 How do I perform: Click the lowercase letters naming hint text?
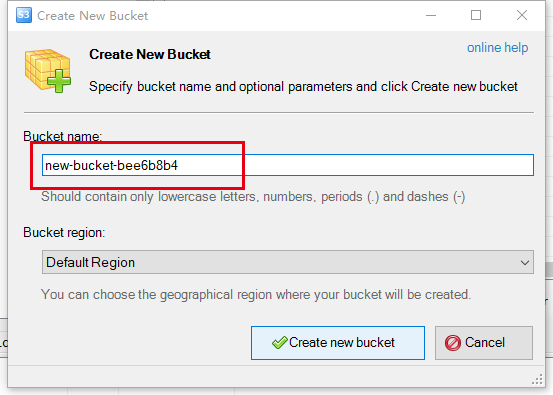[x=253, y=197]
